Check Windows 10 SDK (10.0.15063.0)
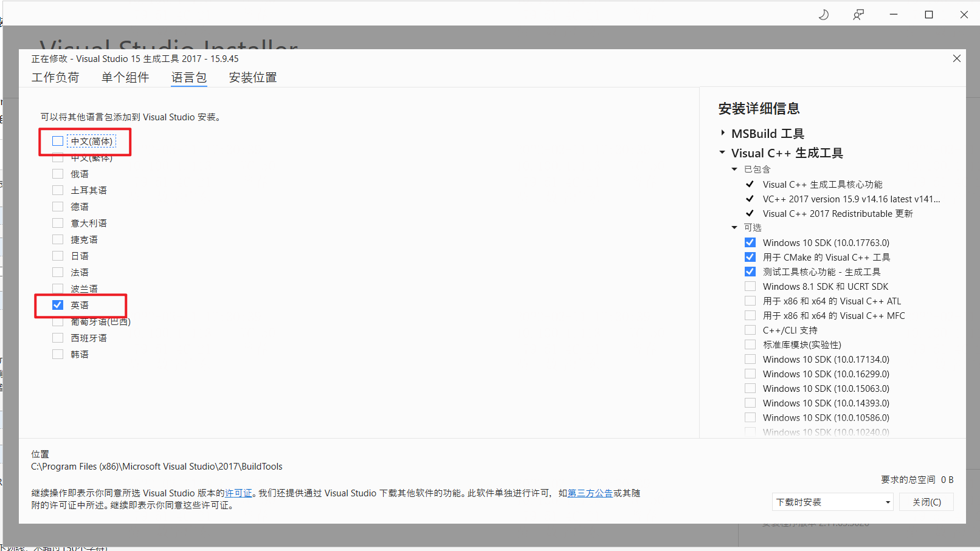980x551 pixels. (x=750, y=388)
